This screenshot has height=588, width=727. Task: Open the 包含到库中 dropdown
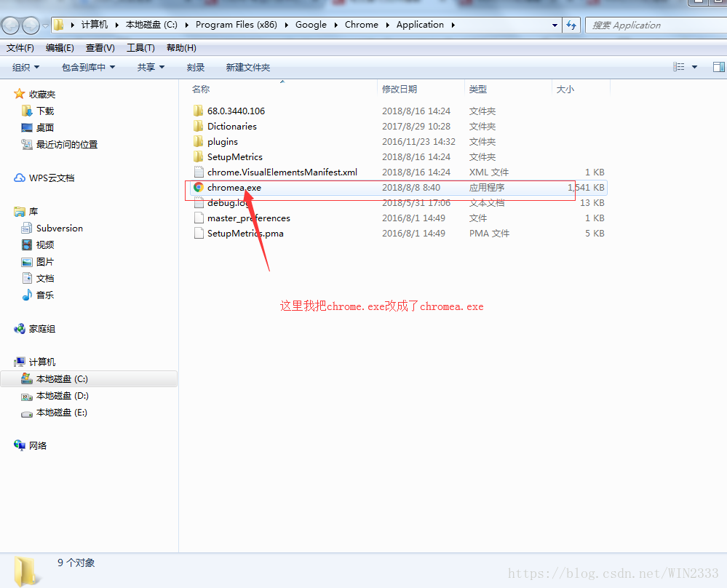pos(88,67)
